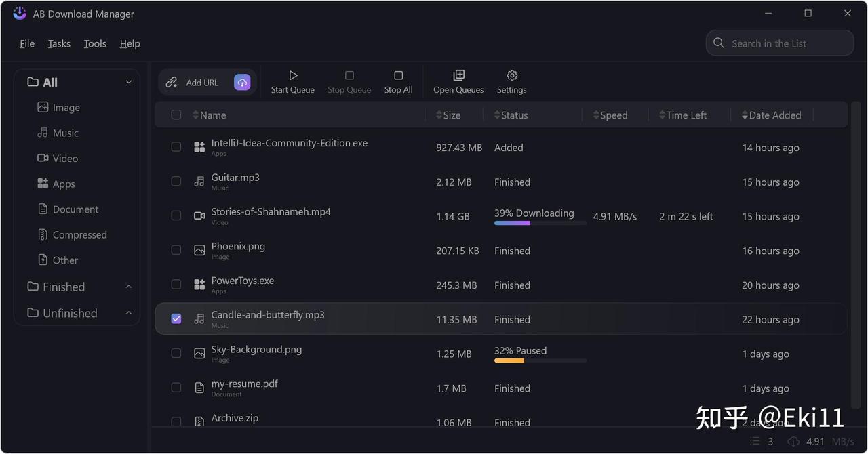The height and width of the screenshot is (454, 868).
Task: Sort the list by Size column
Action: pyautogui.click(x=448, y=115)
